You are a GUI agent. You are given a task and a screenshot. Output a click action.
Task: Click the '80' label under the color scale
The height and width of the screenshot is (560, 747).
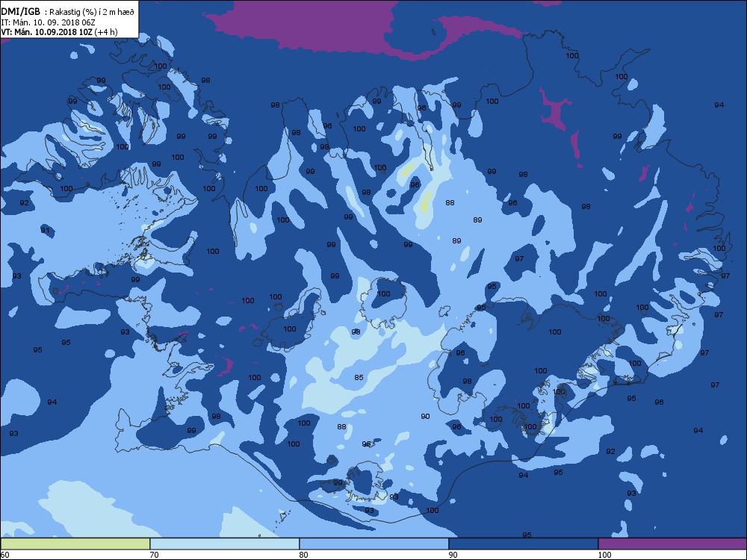click(x=303, y=554)
